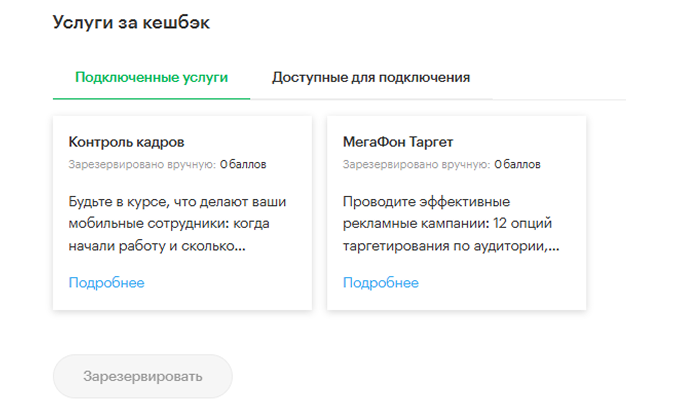Open the Доступные для подключения tab
The image size is (675, 417).
pyautogui.click(x=371, y=77)
